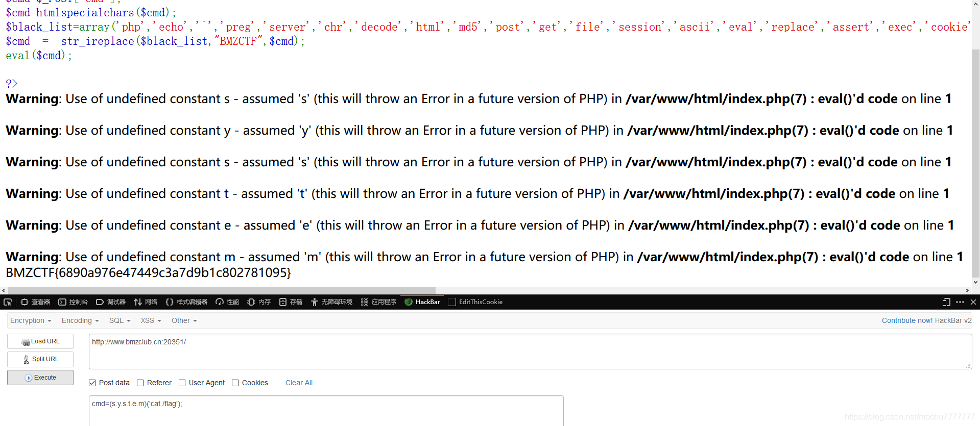Click the 'undefined constant t' warning line

[x=477, y=193]
